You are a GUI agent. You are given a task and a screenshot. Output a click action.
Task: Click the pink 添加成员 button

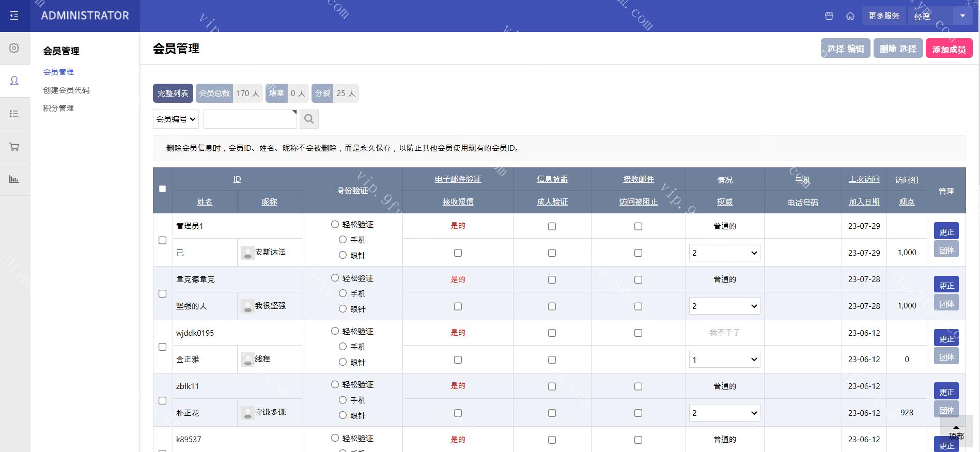click(948, 49)
